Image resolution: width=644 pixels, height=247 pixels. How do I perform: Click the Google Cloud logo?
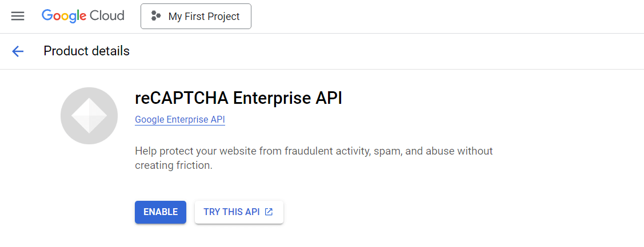pyautogui.click(x=83, y=16)
